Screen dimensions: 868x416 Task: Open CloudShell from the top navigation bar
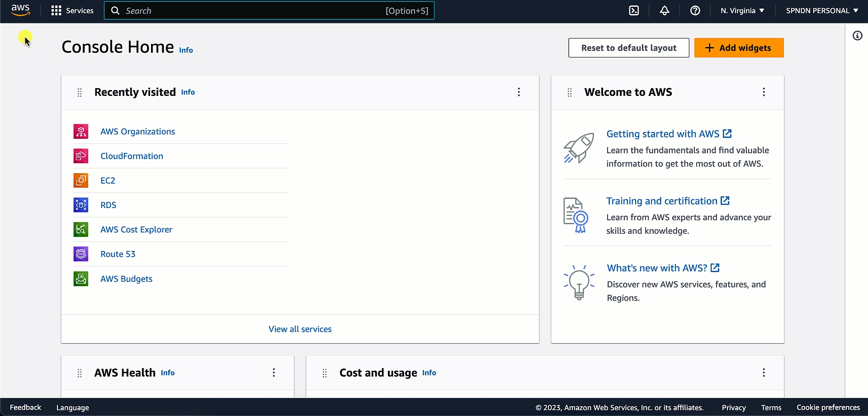click(x=634, y=10)
